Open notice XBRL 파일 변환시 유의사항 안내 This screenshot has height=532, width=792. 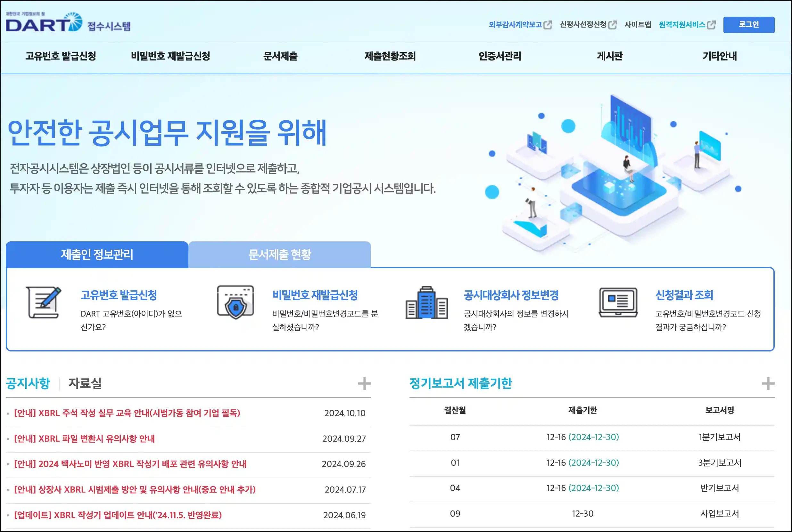(84, 439)
